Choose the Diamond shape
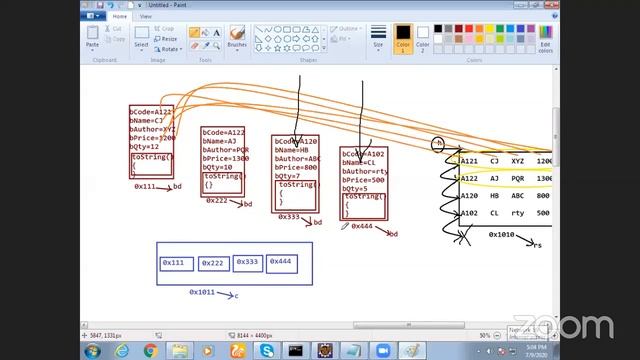640x360 pixels. point(268,39)
